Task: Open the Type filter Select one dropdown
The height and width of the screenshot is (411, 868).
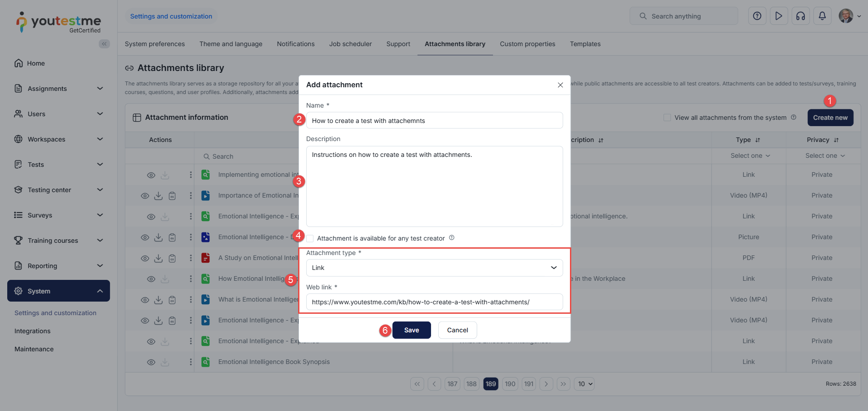Action: (x=749, y=156)
